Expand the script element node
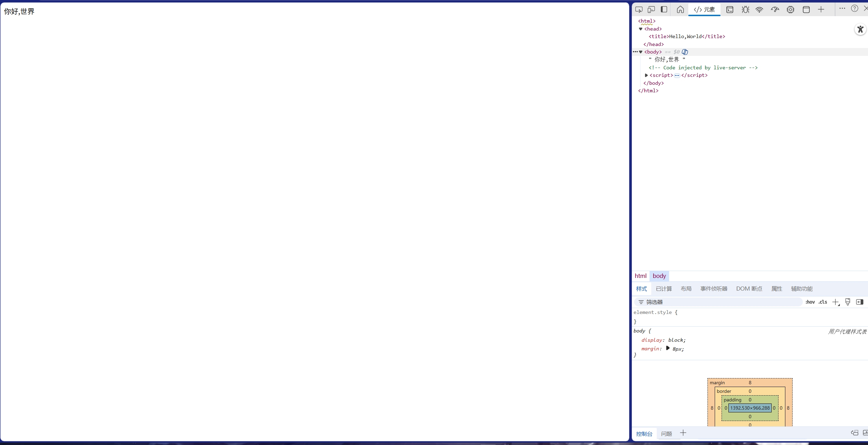The width and height of the screenshot is (868, 445). (x=646, y=75)
